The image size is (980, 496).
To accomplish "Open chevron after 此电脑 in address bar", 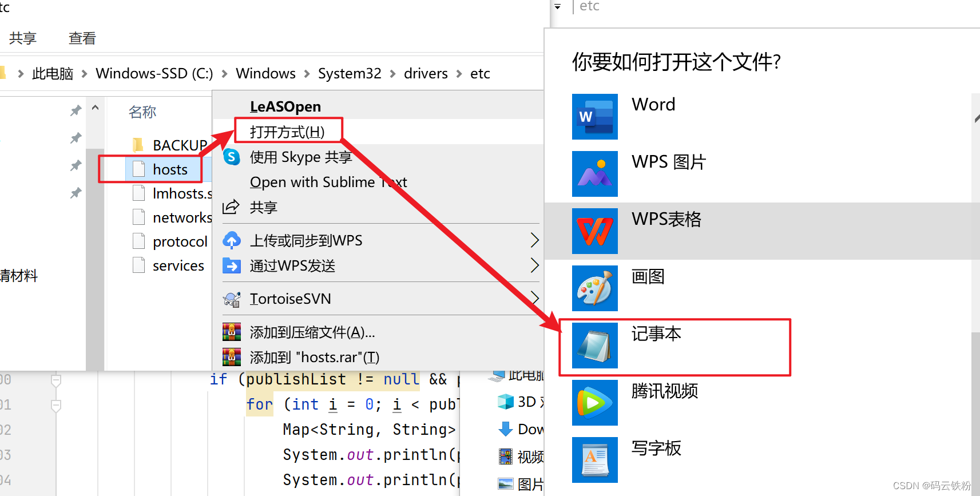I will (84, 74).
